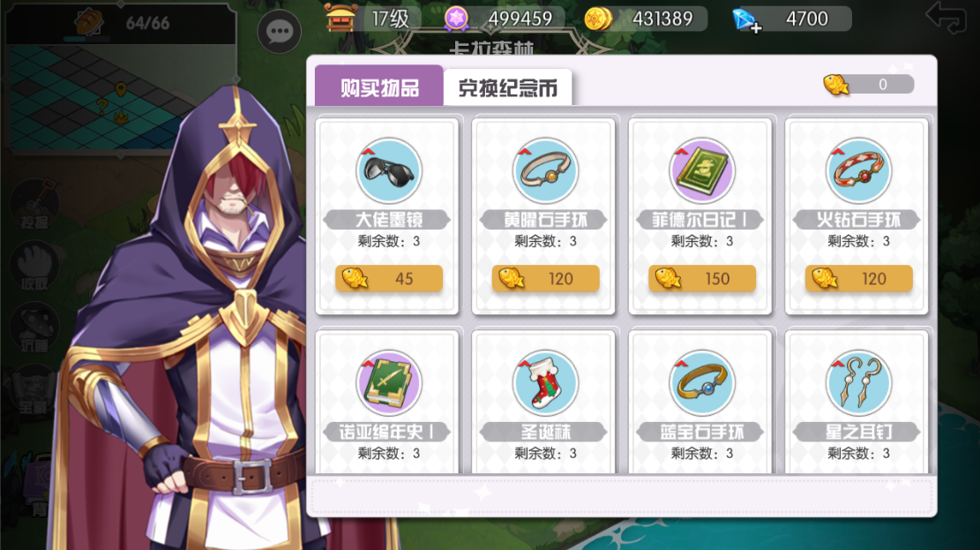Select the 诺亚编年史 sword book icon
980x550 pixels.
click(389, 383)
